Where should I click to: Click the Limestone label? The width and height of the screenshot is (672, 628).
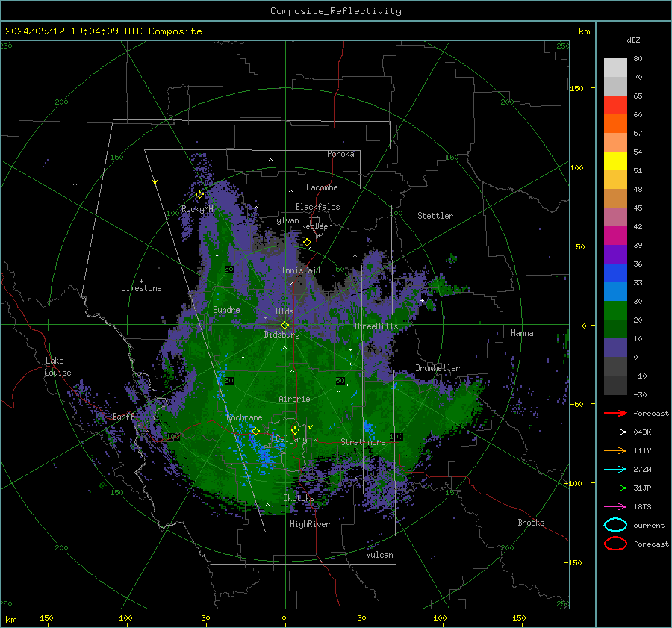pos(141,288)
